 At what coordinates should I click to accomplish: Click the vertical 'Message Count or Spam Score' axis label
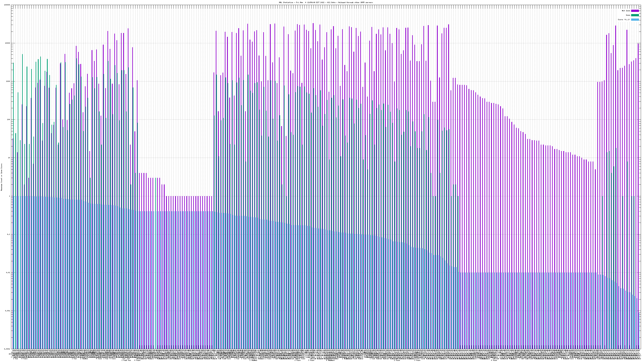(1, 177)
